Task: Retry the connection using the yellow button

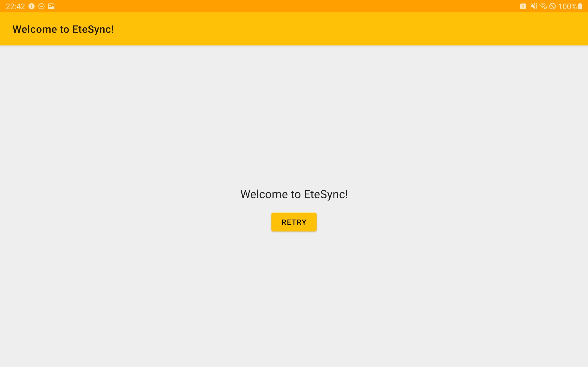Action: pyautogui.click(x=294, y=222)
